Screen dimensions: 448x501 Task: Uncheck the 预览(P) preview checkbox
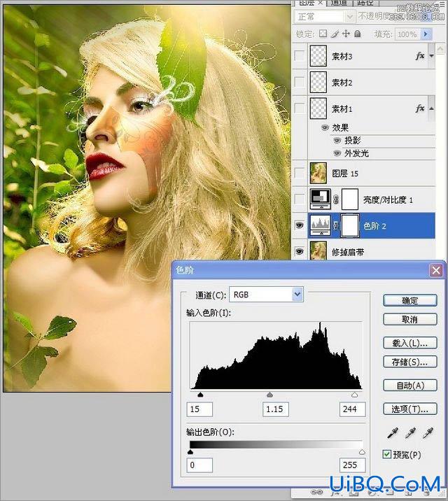click(x=386, y=454)
